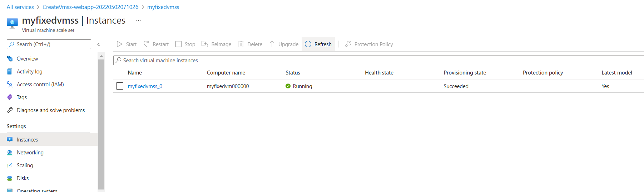This screenshot has height=192, width=644.
Task: Sort by Status column header
Action: tap(293, 73)
